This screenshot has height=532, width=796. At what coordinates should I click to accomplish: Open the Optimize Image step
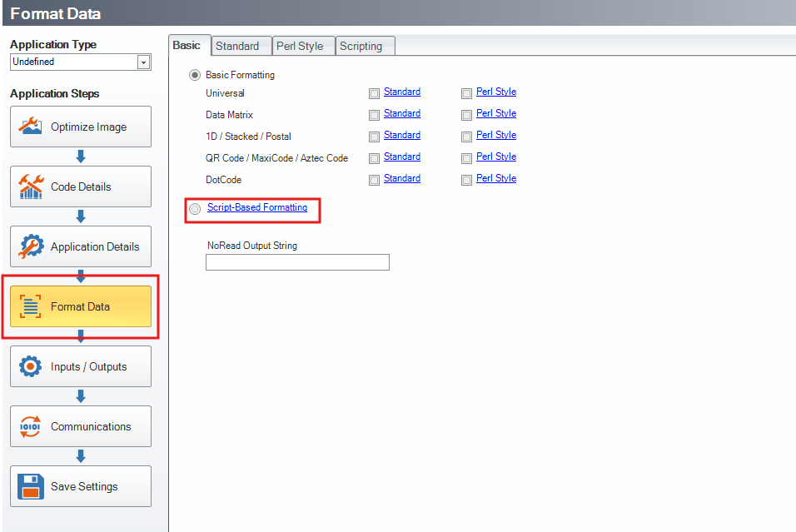click(81, 127)
